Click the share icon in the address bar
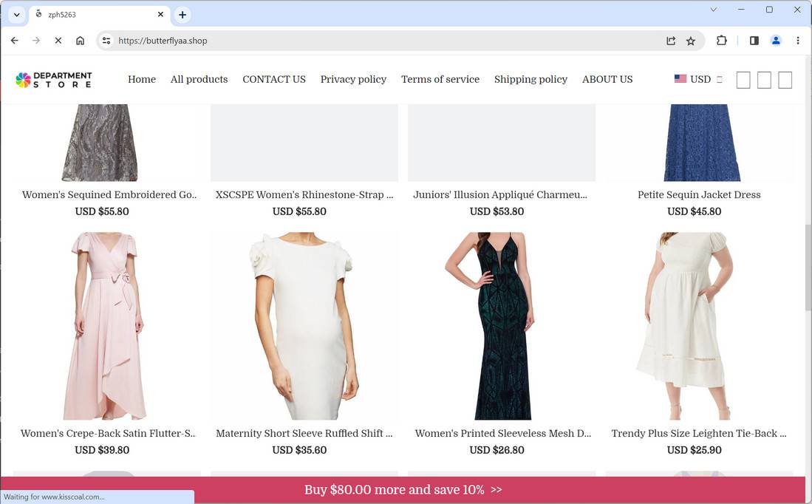The image size is (812, 504). coord(671,41)
